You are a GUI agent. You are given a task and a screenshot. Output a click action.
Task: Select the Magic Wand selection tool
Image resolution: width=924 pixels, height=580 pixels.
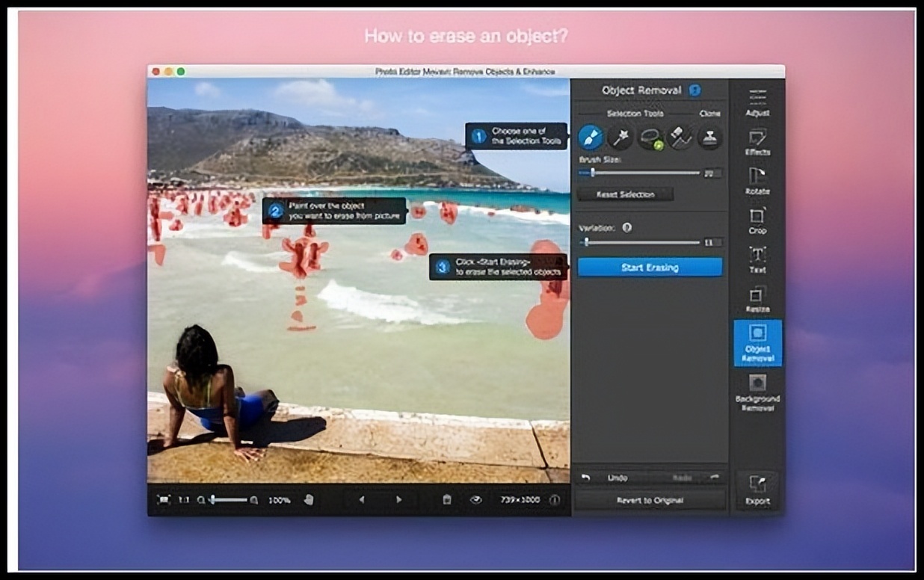tap(620, 138)
